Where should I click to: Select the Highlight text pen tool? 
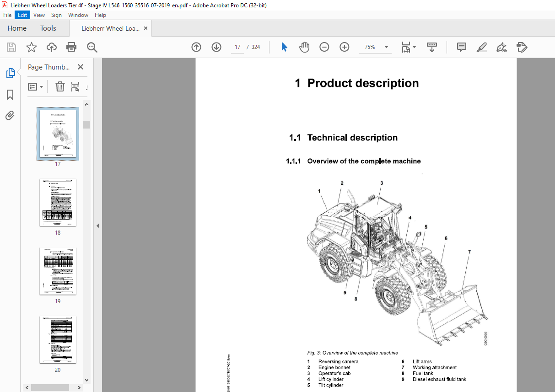coord(481,47)
